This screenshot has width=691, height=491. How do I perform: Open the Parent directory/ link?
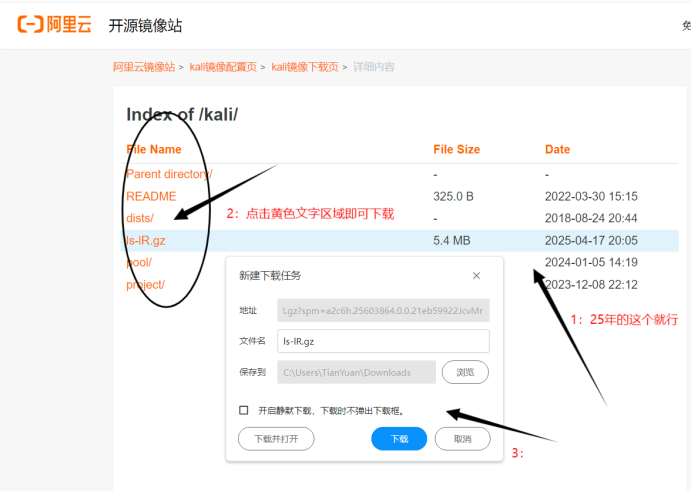point(169,174)
